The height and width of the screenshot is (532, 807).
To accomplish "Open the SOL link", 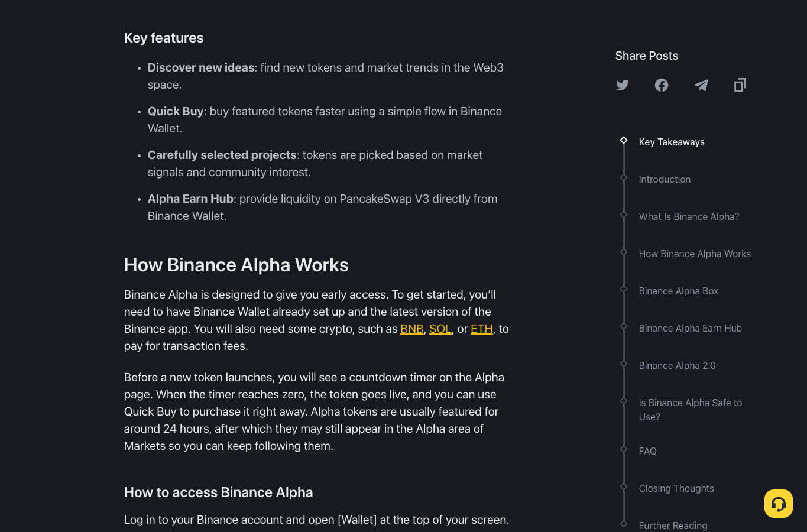I will coord(440,329).
